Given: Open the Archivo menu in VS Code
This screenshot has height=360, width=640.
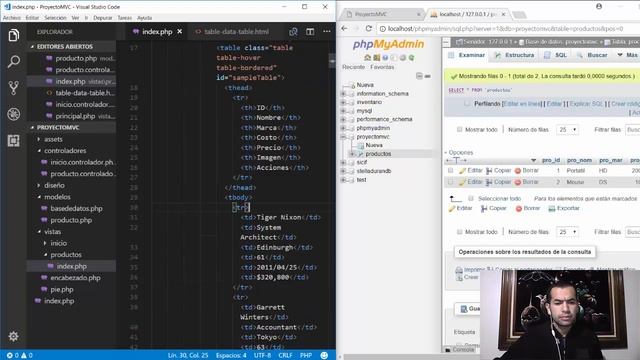Looking at the screenshot, I should coord(12,18).
